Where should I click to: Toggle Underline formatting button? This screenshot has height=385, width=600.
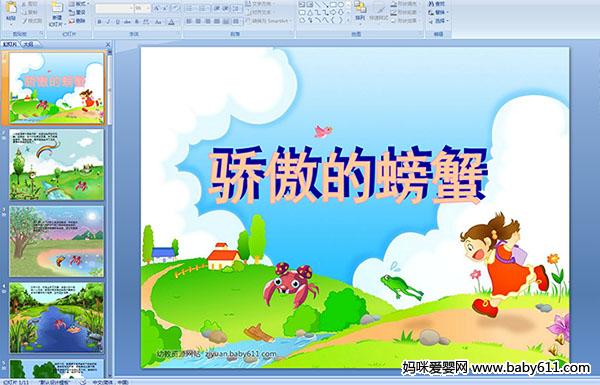(117, 22)
